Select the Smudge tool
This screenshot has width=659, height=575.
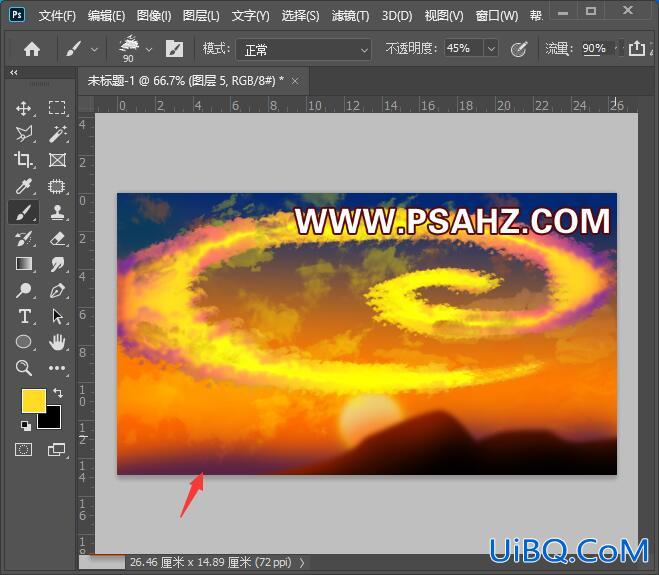click(x=58, y=264)
